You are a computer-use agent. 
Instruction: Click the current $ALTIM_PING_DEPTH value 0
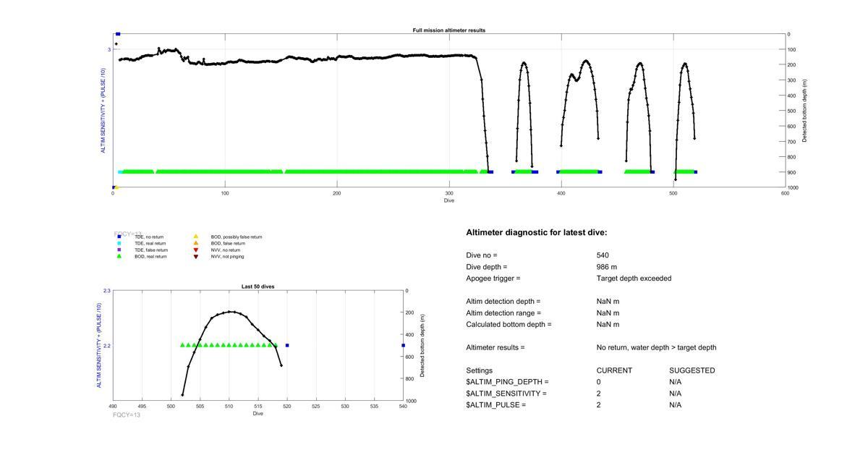point(599,382)
